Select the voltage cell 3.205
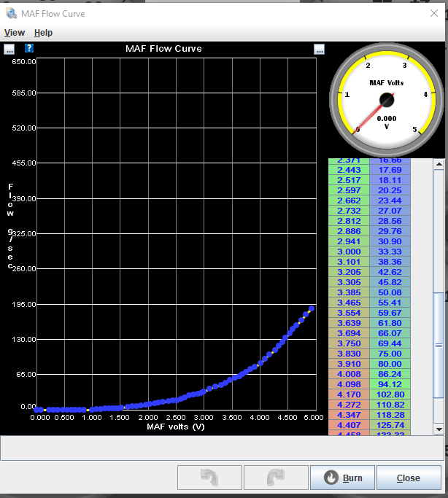448x498 pixels. [x=349, y=272]
